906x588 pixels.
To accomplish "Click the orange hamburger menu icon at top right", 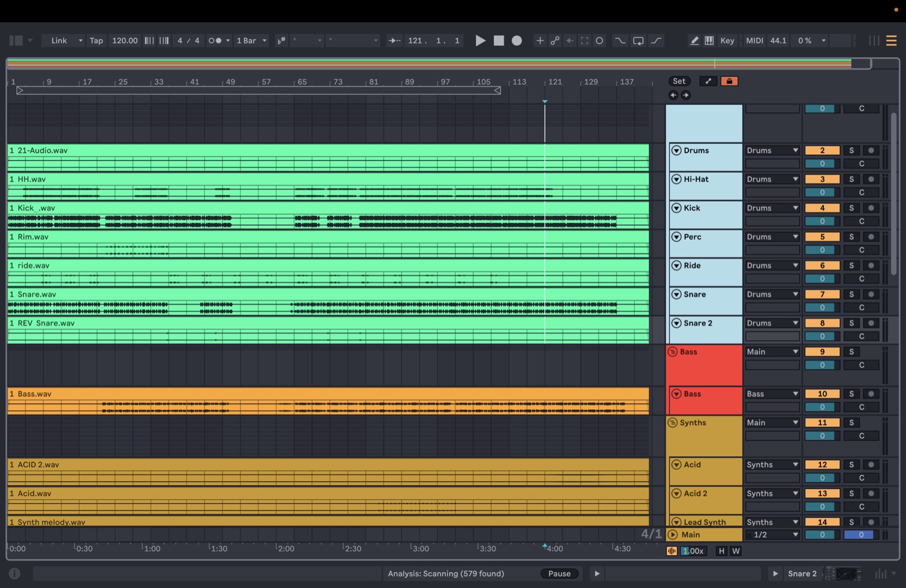I will click(x=891, y=40).
